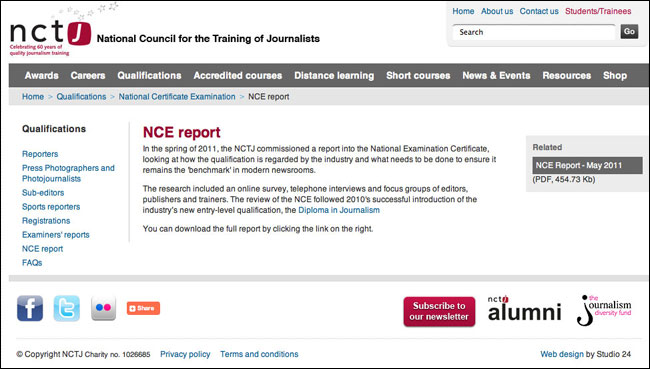Viewport: 650px width, 369px height.
Task: Click the National Council for Training title
Action: pyautogui.click(x=208, y=39)
